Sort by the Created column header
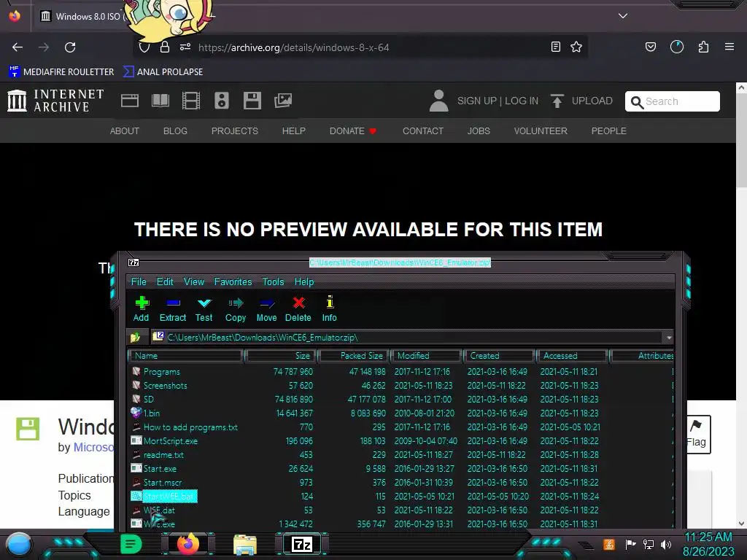 [499, 356]
